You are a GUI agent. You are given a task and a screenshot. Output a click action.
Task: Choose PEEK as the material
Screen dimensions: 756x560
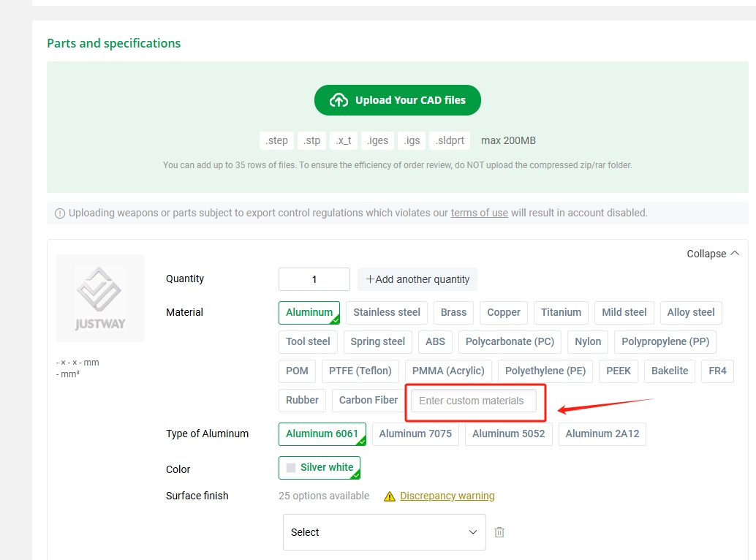618,371
